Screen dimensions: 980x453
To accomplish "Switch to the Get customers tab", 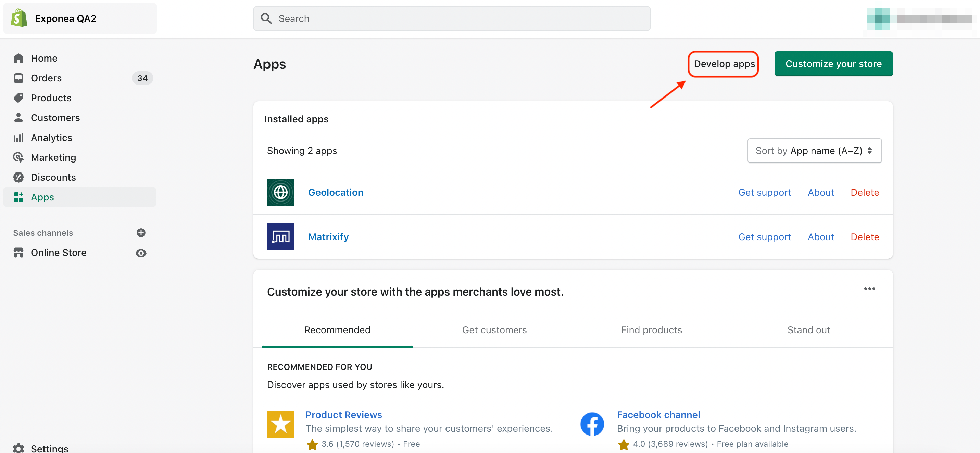I will pyautogui.click(x=494, y=329).
